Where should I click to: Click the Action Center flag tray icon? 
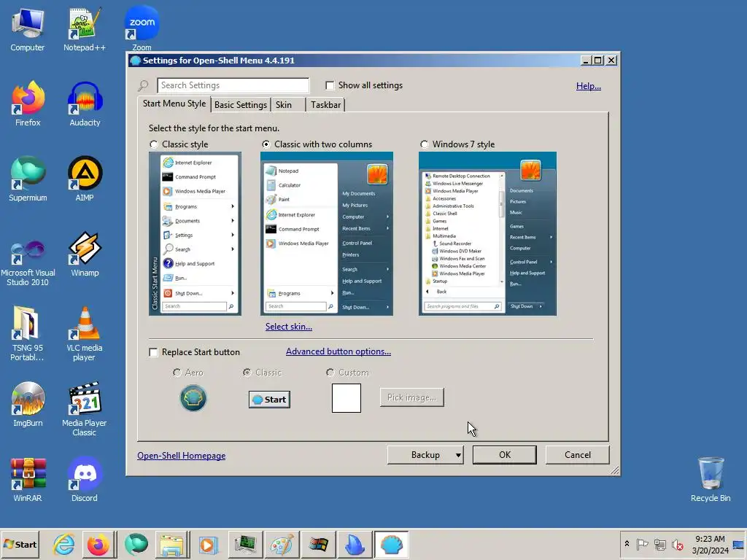(642, 544)
